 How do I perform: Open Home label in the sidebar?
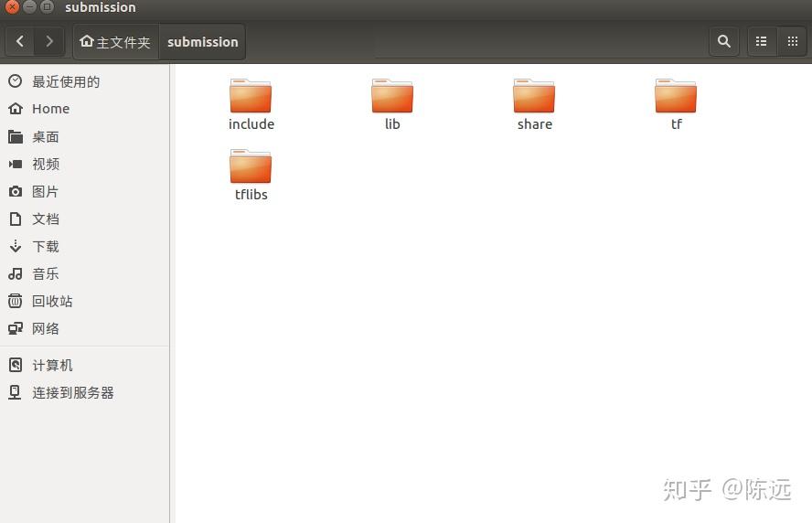51,109
